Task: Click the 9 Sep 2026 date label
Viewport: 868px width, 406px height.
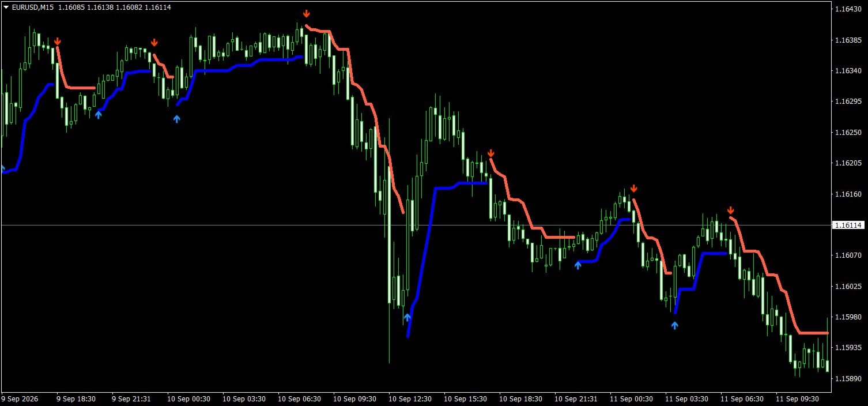Action: tap(20, 399)
